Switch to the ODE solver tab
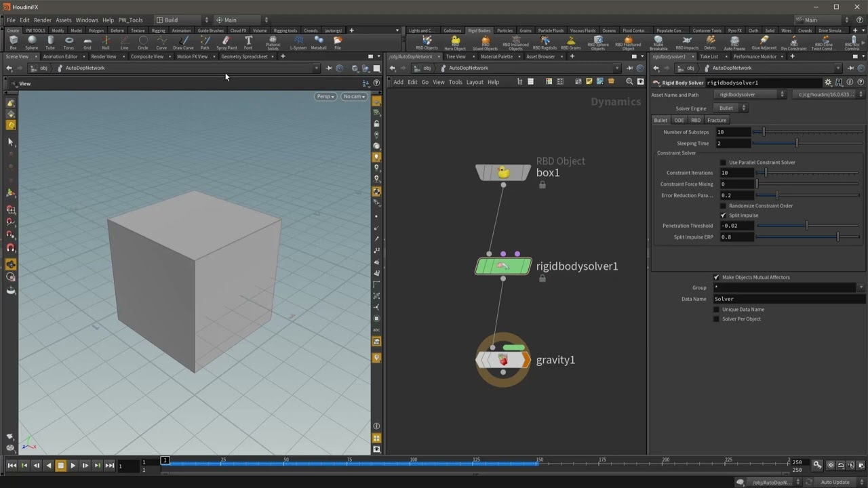 click(x=679, y=121)
